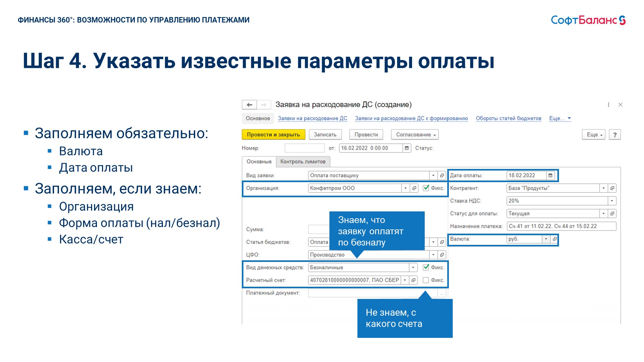This screenshot has width=644, height=362.
Task: Open the Статья бюджетов linked item icon
Action: [442, 242]
